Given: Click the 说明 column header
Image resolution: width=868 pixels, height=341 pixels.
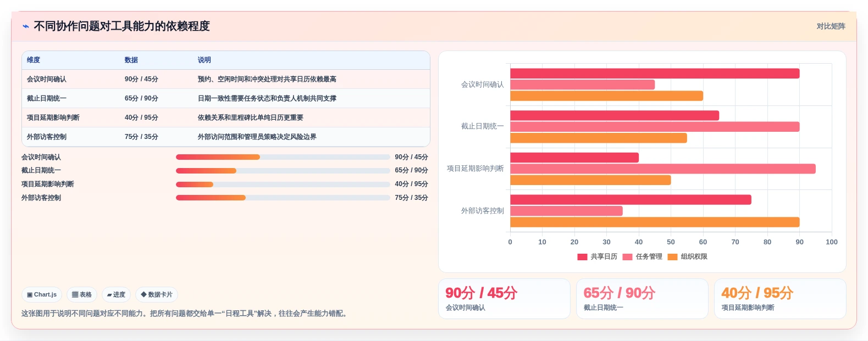Looking at the screenshot, I should tap(204, 60).
